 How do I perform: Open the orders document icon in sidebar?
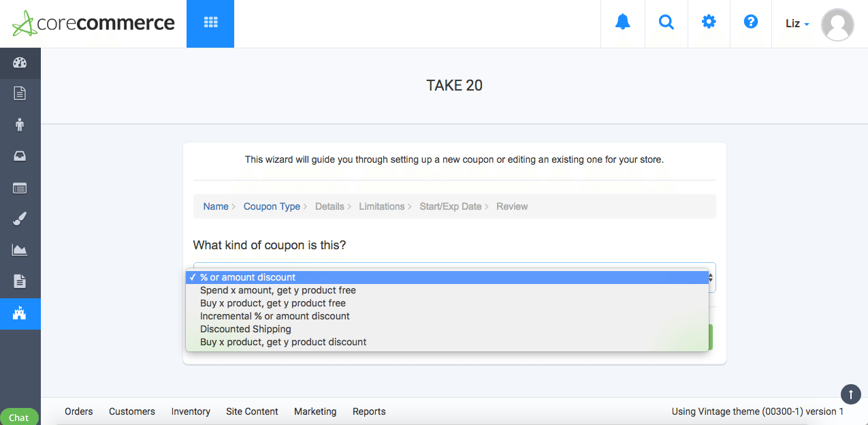coord(20,93)
